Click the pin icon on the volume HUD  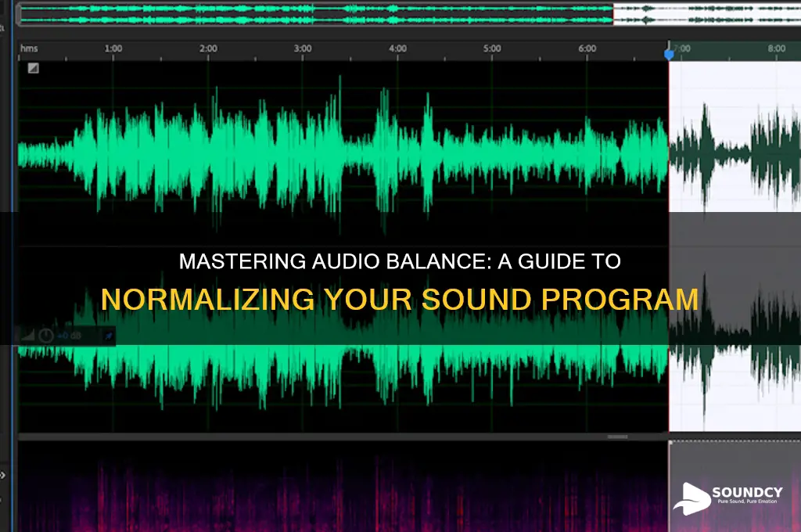point(108,336)
